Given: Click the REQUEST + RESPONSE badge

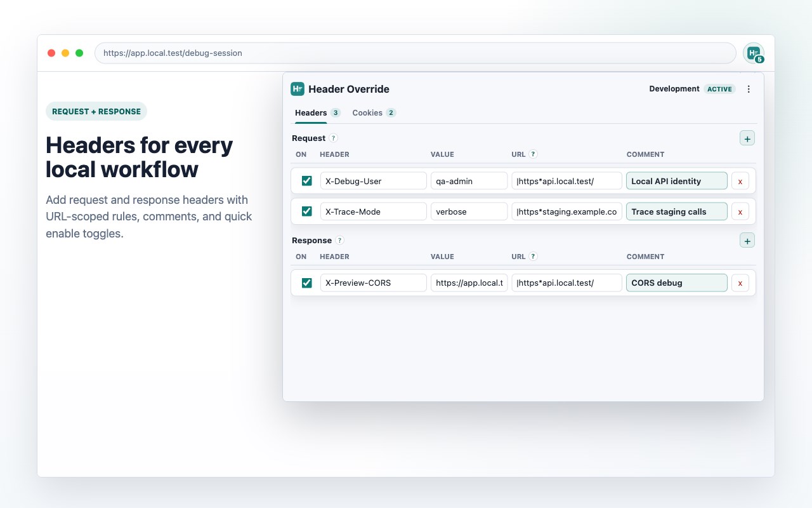Looking at the screenshot, I should click(x=96, y=111).
